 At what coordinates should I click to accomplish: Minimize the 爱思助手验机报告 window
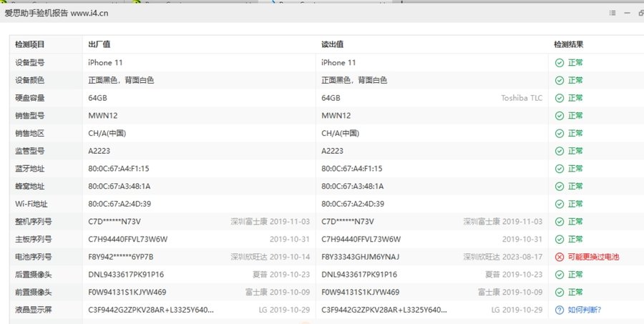pyautogui.click(x=627, y=13)
